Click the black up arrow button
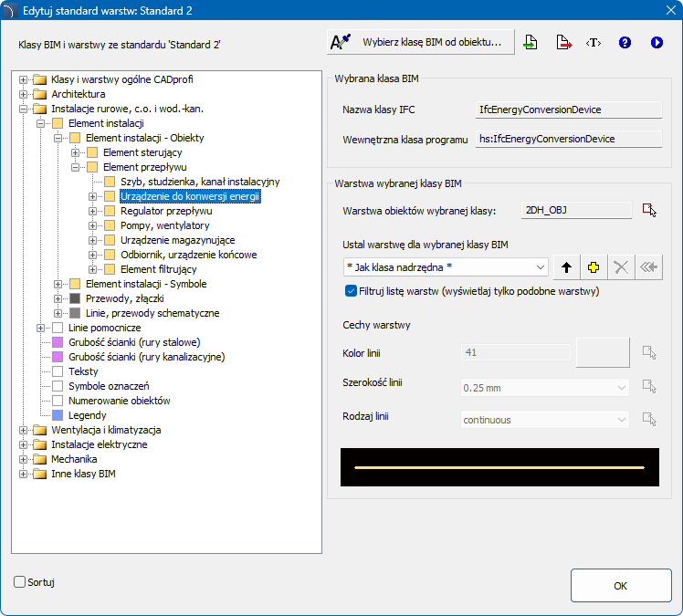The image size is (683, 616). (566, 267)
